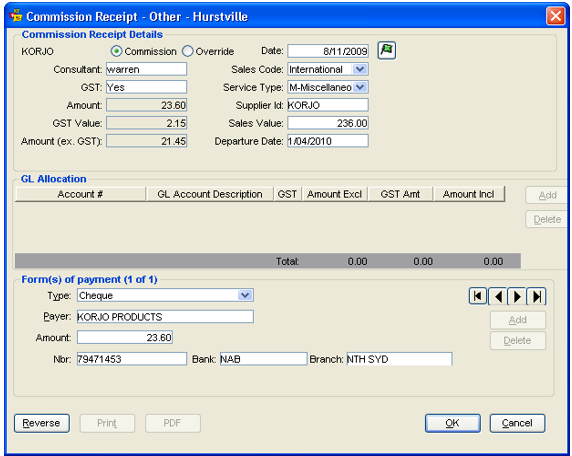Click the Payer field KORJO PRODUCTS
572x456 pixels.
165,317
